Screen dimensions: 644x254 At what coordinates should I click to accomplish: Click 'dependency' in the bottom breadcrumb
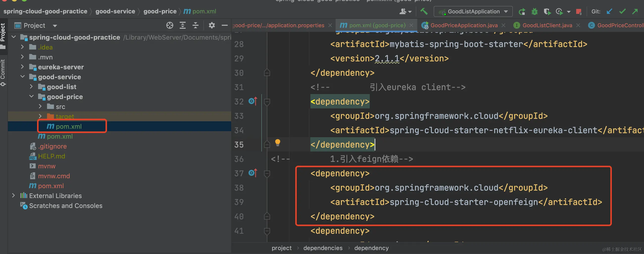click(371, 248)
